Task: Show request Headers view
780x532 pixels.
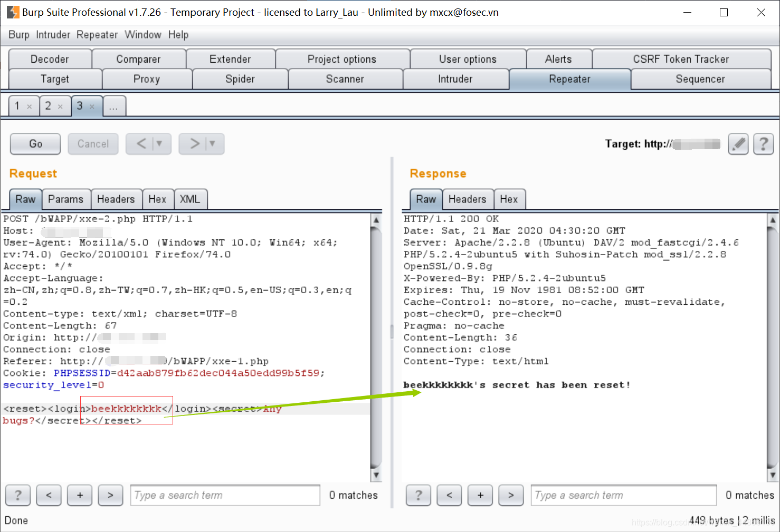Action: pos(116,199)
